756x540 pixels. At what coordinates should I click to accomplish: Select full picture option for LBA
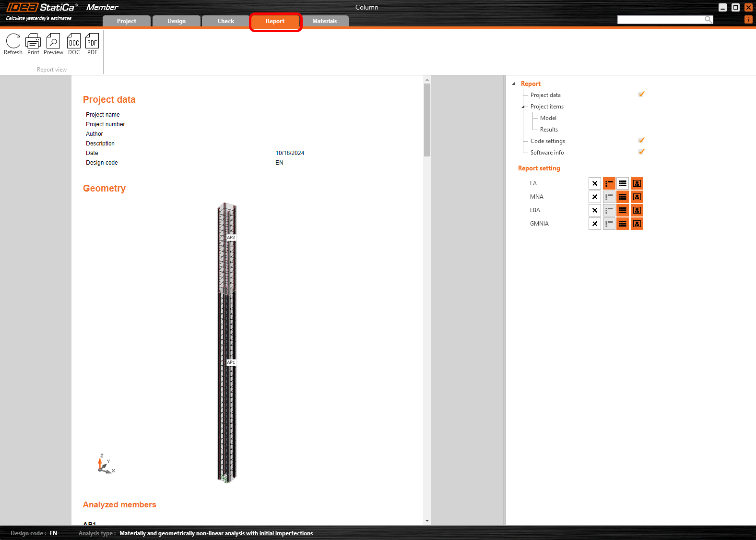pos(637,210)
